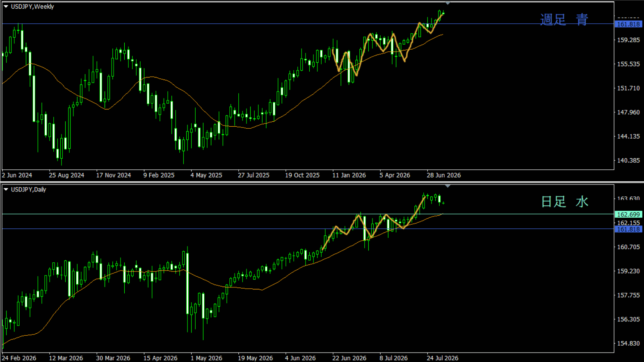Click the 163.630 price scale value
Image resolution: width=644 pixels, height=362 pixels.
pyautogui.click(x=628, y=198)
